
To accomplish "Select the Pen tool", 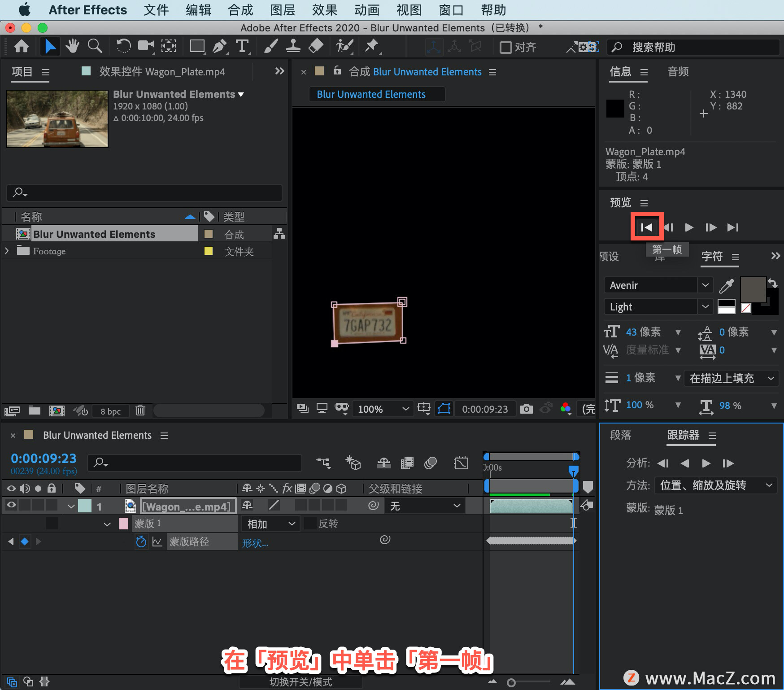I will point(220,46).
